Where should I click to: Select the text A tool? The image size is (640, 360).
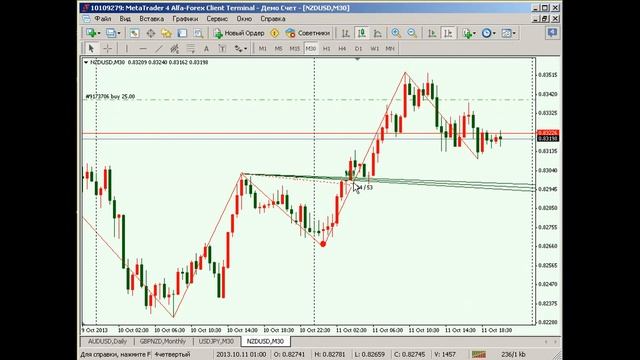[206, 49]
